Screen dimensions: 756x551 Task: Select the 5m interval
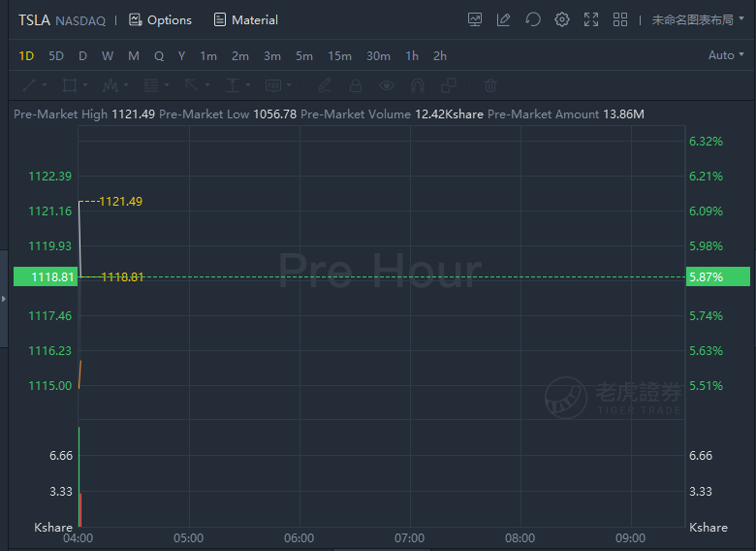304,56
